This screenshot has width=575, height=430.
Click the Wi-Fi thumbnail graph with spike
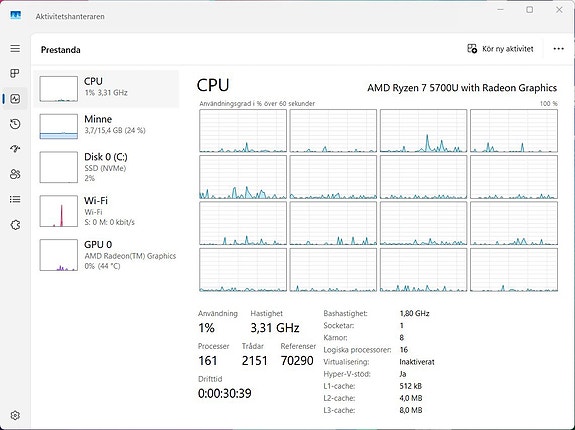click(59, 211)
